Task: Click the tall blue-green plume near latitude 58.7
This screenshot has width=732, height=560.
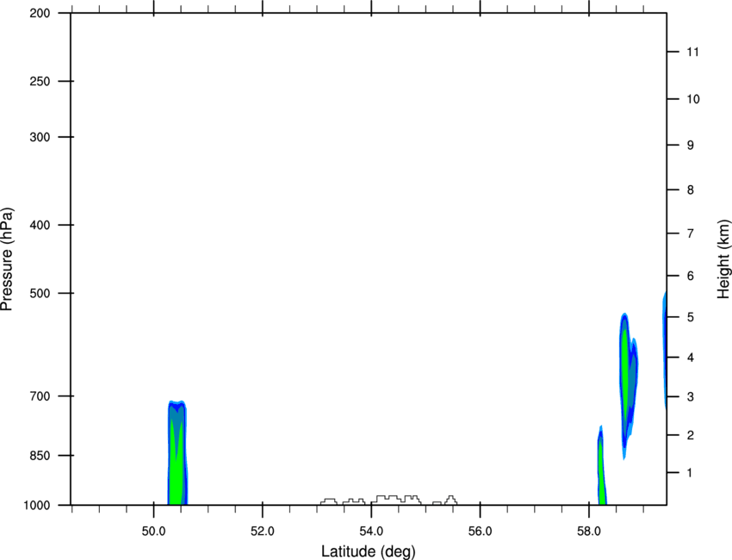Action: pyautogui.click(x=629, y=386)
